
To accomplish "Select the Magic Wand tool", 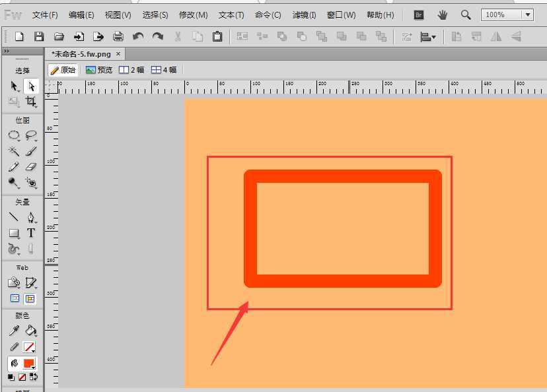I will (14, 151).
